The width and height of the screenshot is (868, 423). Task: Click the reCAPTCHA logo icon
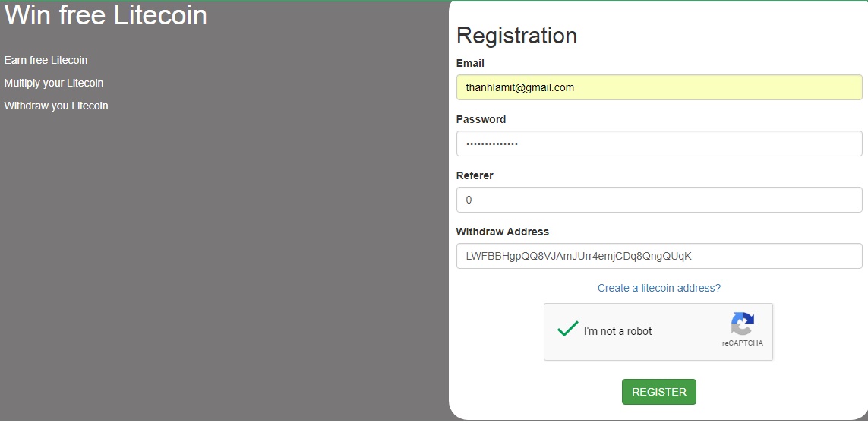click(742, 324)
